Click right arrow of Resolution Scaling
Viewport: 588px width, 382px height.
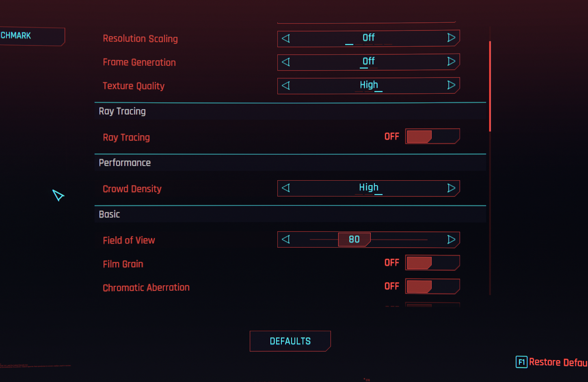[x=451, y=38]
